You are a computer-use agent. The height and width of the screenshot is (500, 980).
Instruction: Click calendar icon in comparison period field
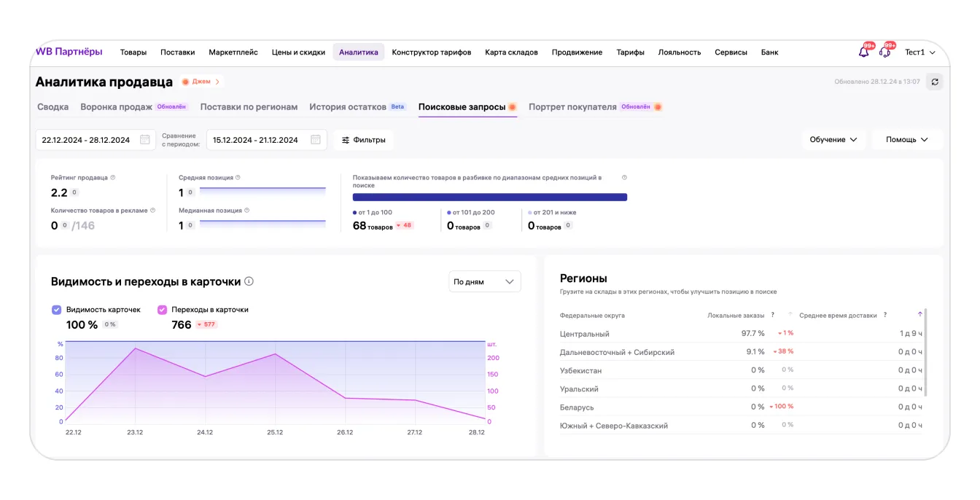[x=316, y=140]
